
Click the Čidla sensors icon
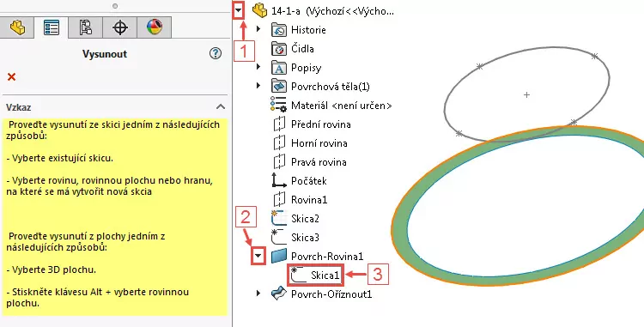279,49
